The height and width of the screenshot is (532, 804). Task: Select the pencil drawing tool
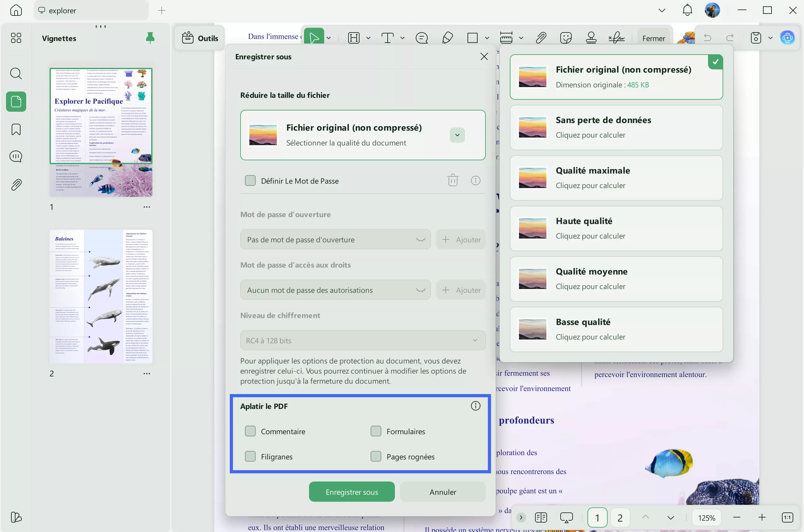[448, 38]
